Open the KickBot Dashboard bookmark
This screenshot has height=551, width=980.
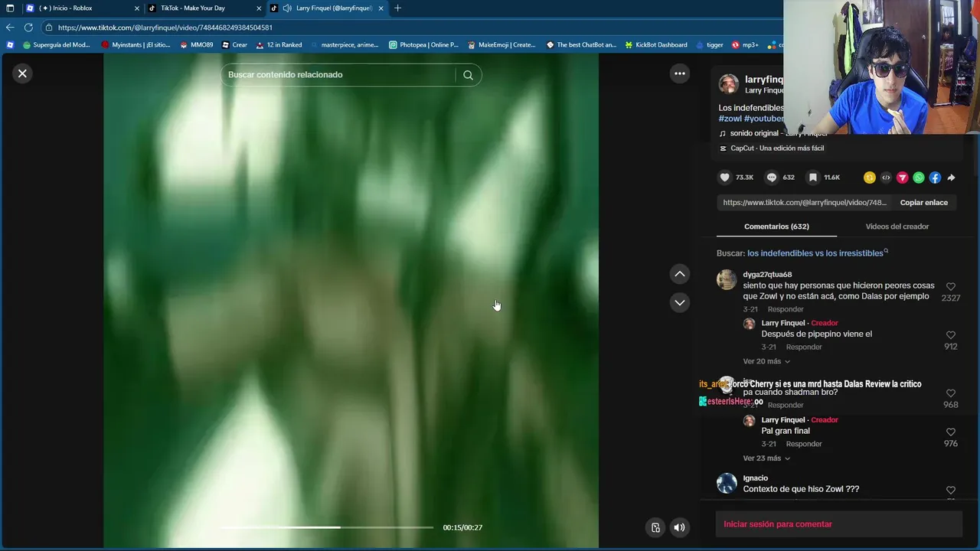pos(655,45)
